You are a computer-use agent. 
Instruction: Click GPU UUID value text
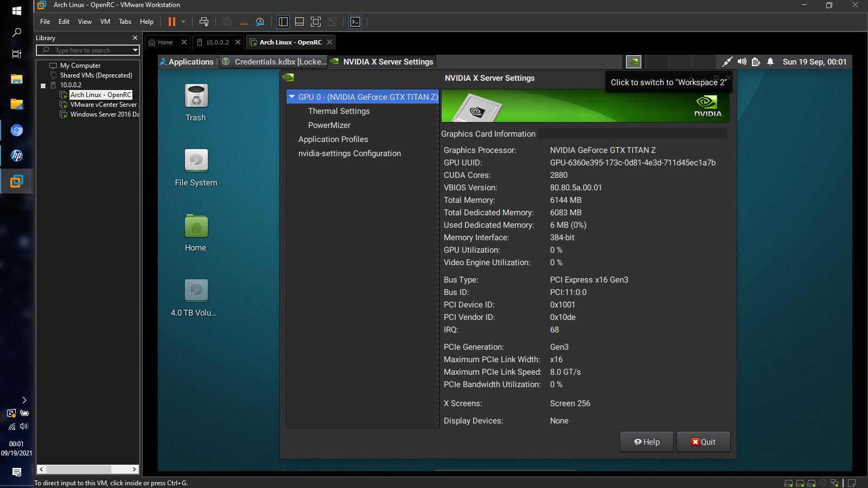633,163
